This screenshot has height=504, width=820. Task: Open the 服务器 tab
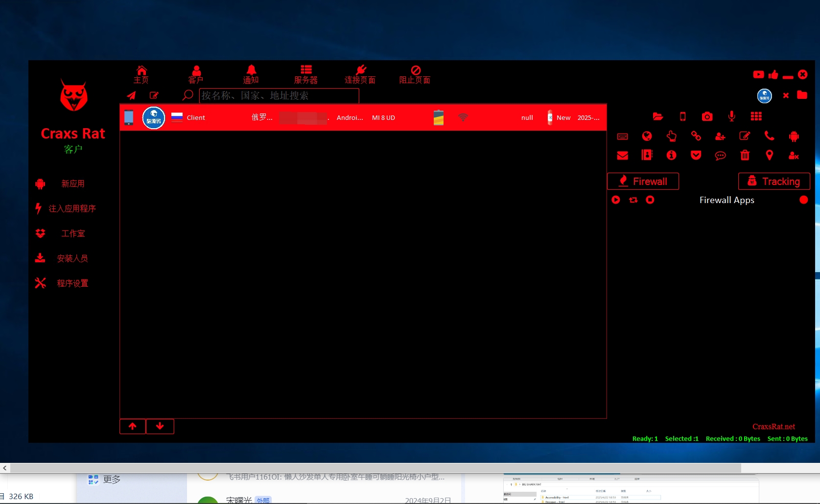pos(306,74)
